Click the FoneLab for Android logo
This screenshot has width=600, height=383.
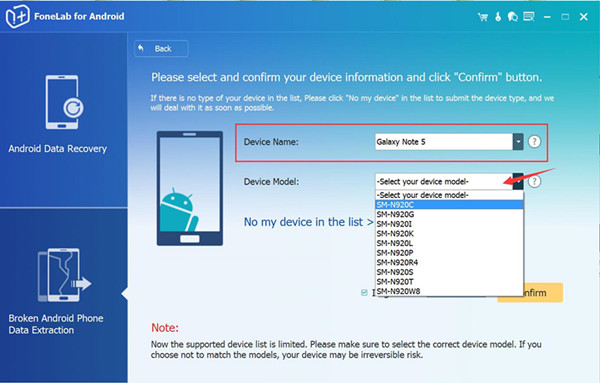[17, 16]
